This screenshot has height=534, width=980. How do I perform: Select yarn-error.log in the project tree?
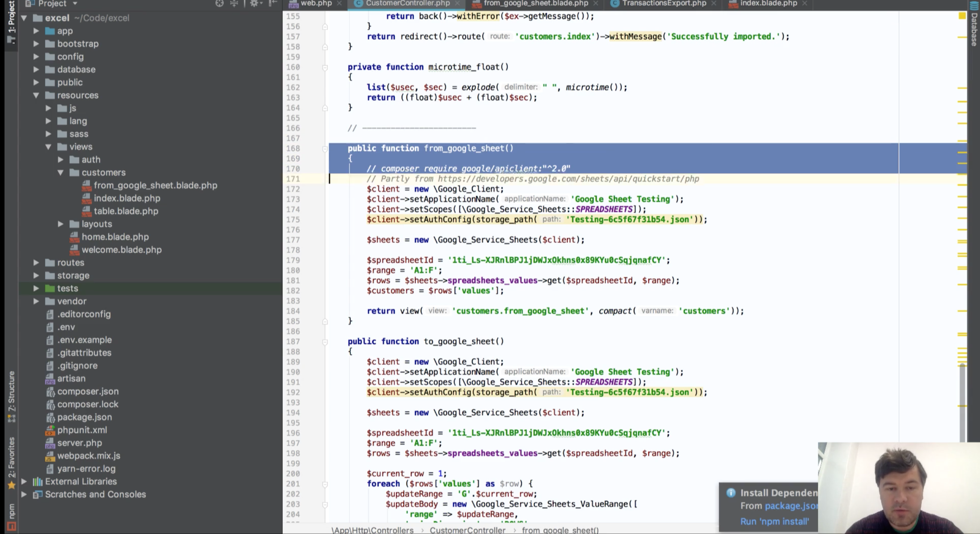[86, 469]
